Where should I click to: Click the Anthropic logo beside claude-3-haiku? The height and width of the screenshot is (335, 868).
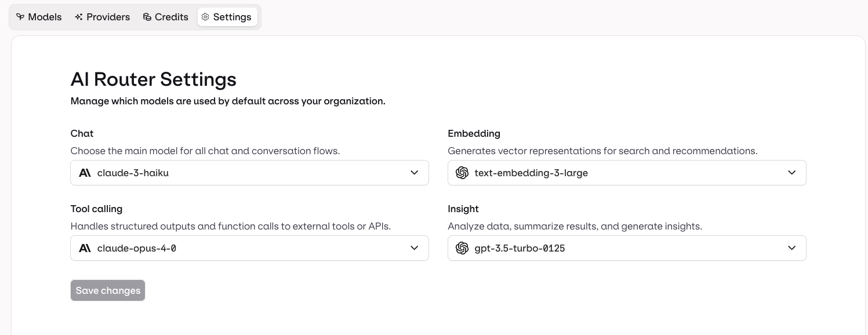pos(85,173)
